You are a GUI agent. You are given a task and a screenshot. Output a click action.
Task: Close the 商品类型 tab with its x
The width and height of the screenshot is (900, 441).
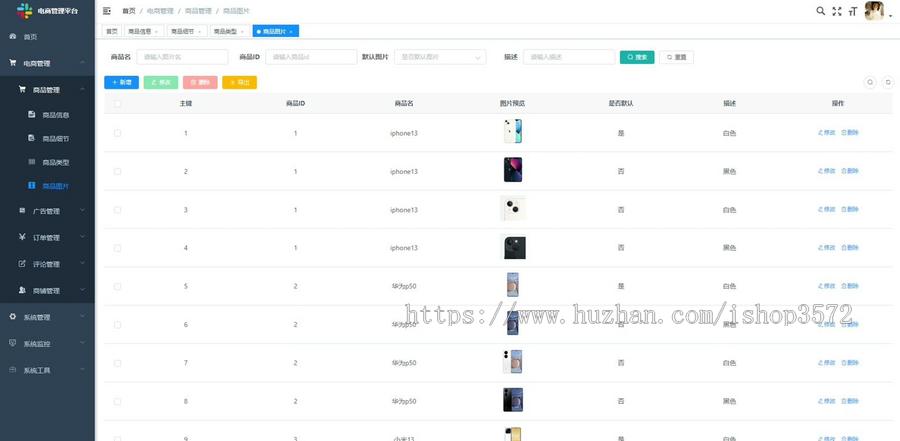[x=242, y=32]
